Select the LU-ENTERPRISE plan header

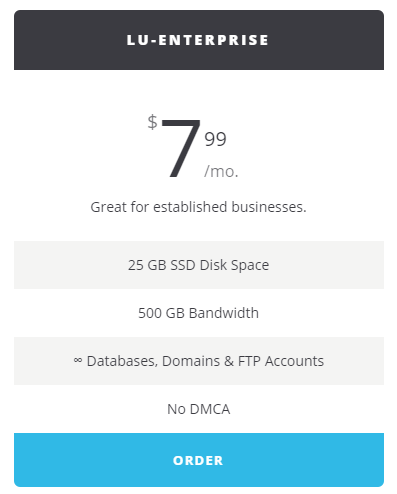[199, 40]
